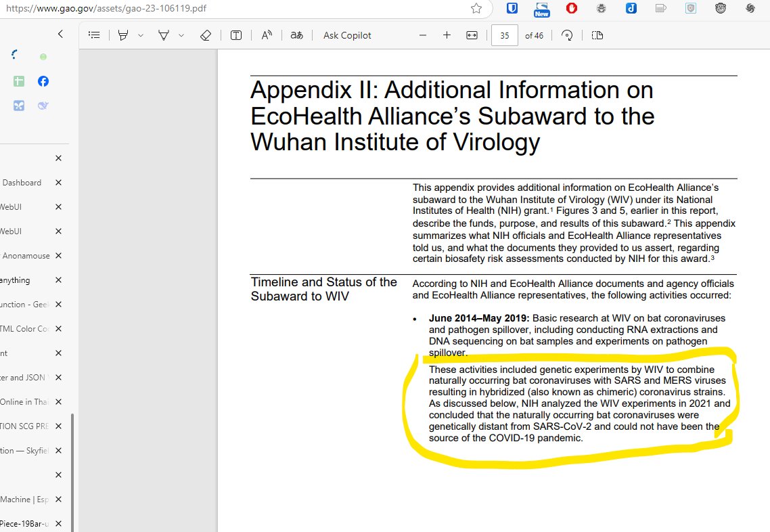This screenshot has height=532, width=770.
Task: Switch to the 'TION SCG PRE' tab
Action: (24, 426)
